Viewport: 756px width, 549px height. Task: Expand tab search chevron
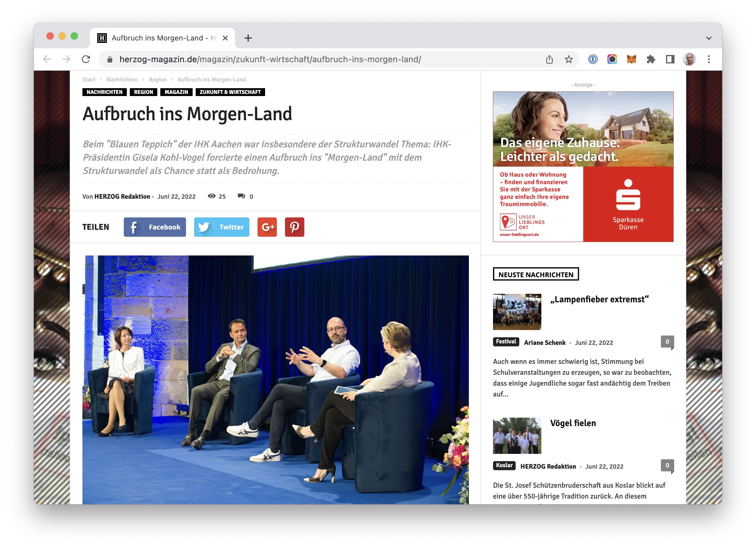pyautogui.click(x=709, y=38)
